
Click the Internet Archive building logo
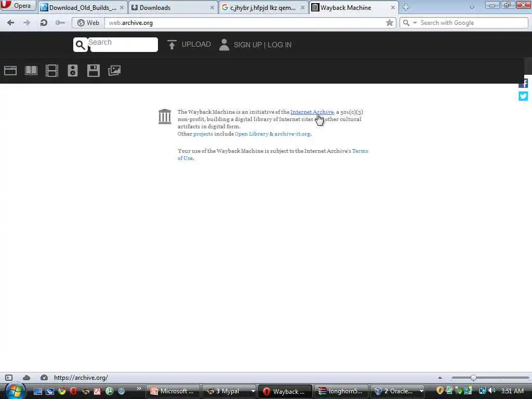point(165,116)
